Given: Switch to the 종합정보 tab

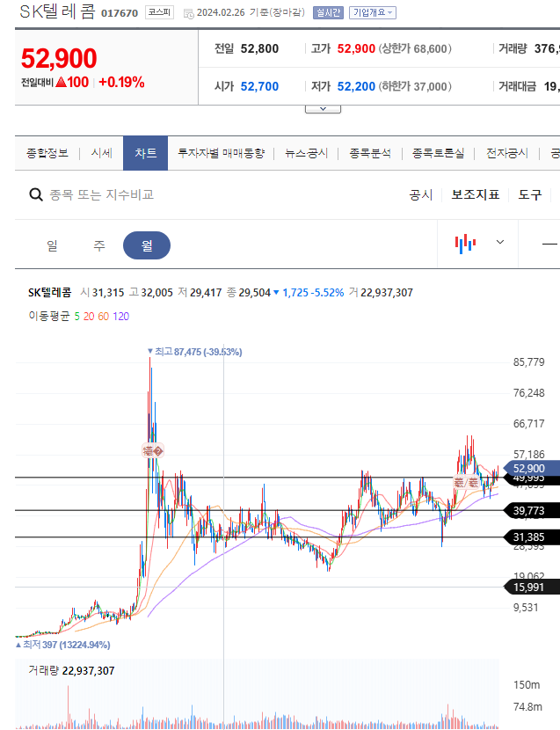Looking at the screenshot, I should pos(47,153).
